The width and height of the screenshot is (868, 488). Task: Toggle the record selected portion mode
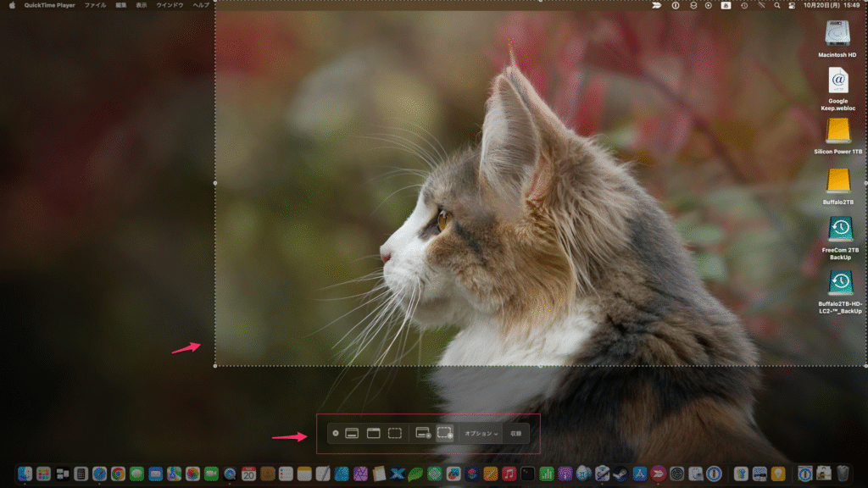pos(445,433)
